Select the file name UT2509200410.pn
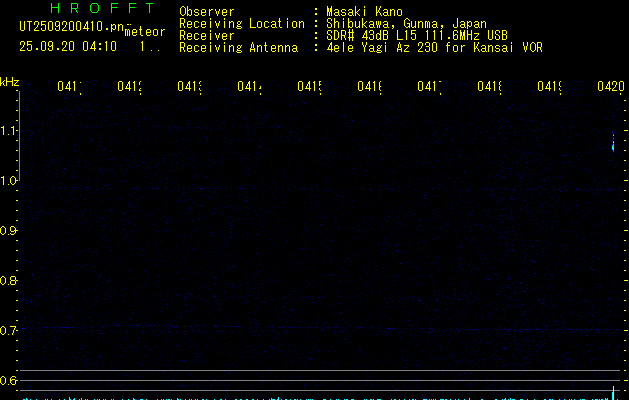 (72, 27)
